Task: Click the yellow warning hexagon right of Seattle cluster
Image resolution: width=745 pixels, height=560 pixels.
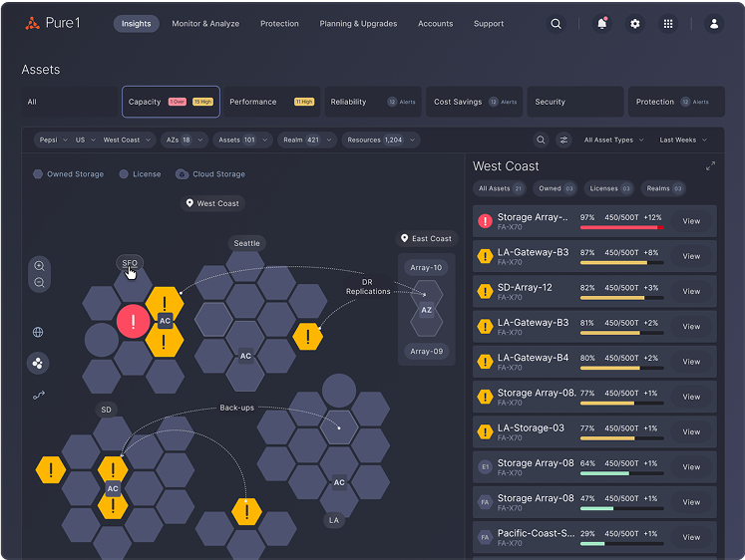Action: pos(308,337)
